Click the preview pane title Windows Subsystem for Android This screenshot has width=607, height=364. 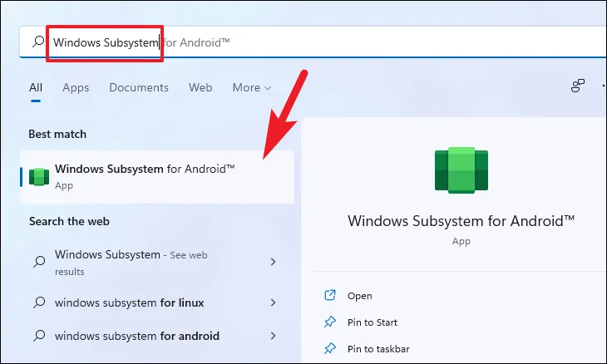coord(461,221)
